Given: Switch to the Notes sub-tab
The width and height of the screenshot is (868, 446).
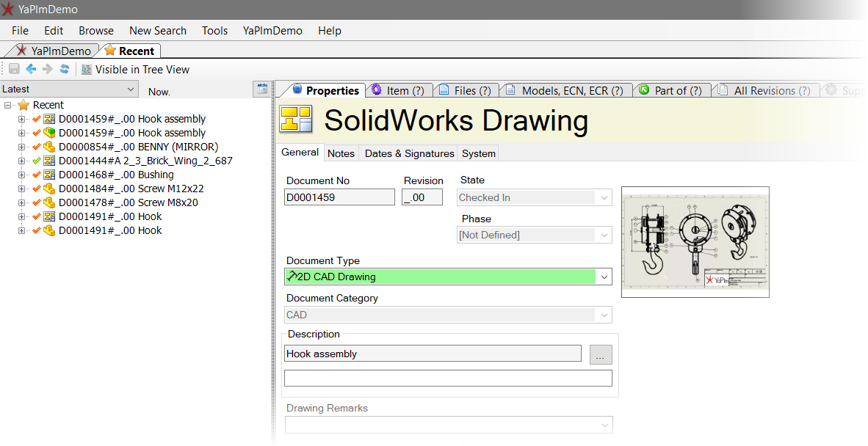Looking at the screenshot, I should click(341, 153).
